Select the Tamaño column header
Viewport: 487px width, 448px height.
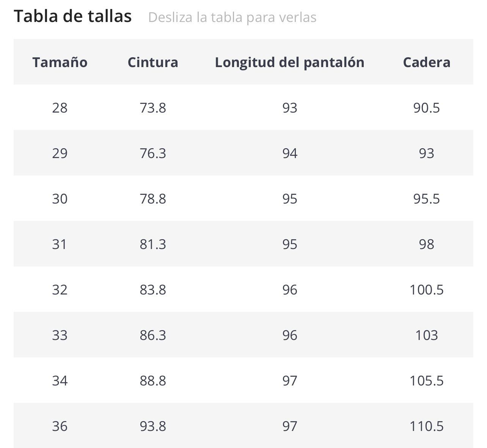[x=60, y=62]
